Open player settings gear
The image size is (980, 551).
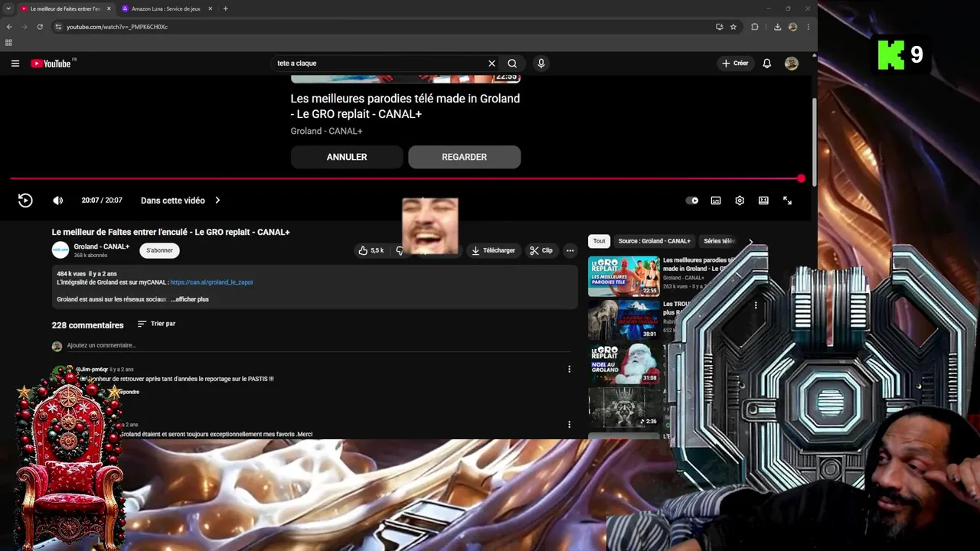click(740, 201)
